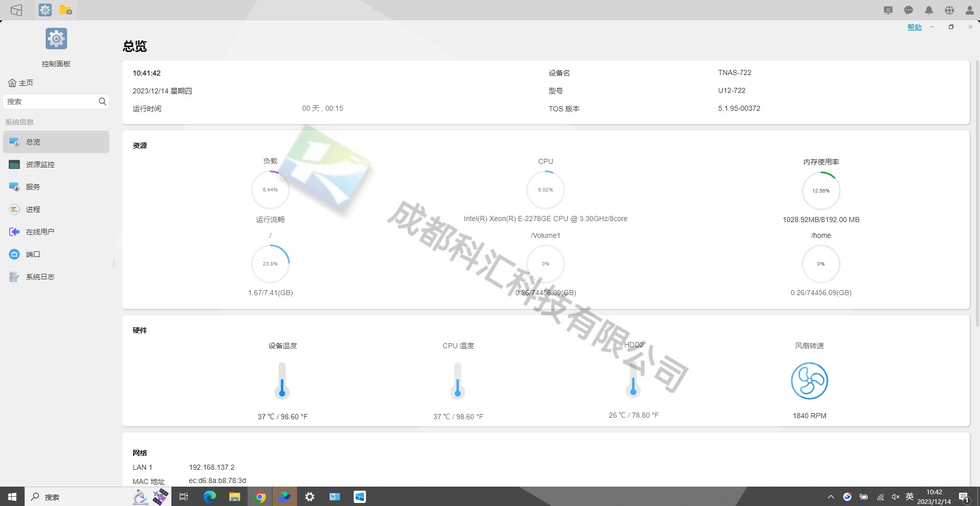This screenshot has height=506, width=980.
Task: Select 系统日志 in the sidebar menu
Action: [x=56, y=277]
